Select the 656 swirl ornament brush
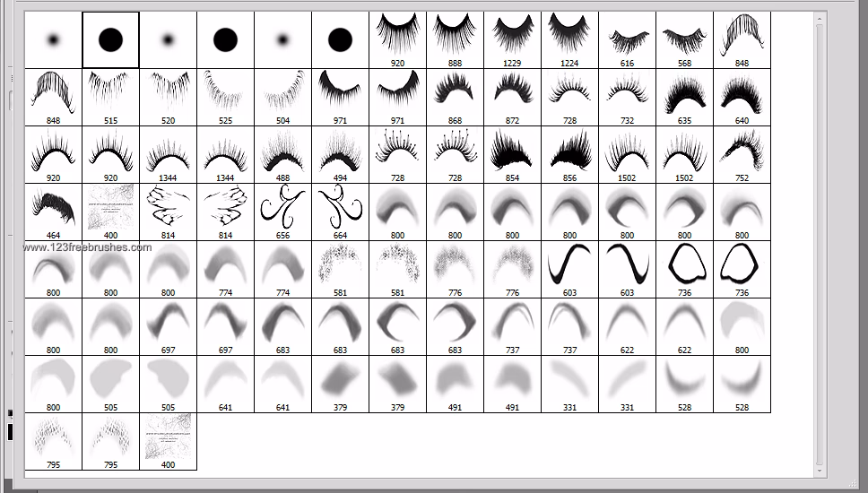The width and height of the screenshot is (868, 493). [282, 212]
